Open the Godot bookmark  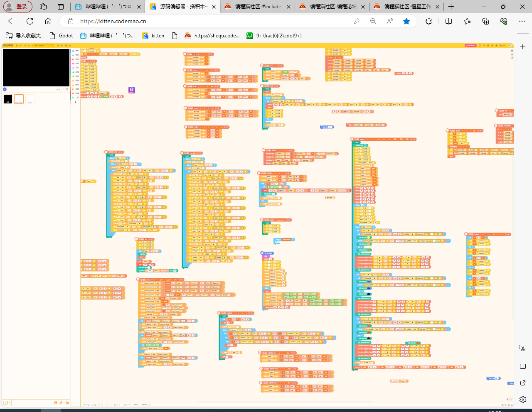tap(61, 36)
